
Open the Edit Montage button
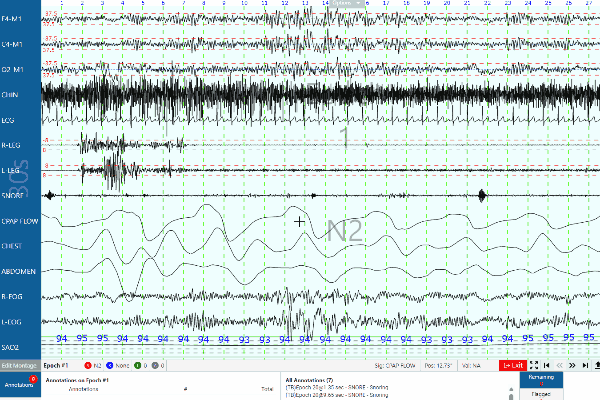(20, 365)
